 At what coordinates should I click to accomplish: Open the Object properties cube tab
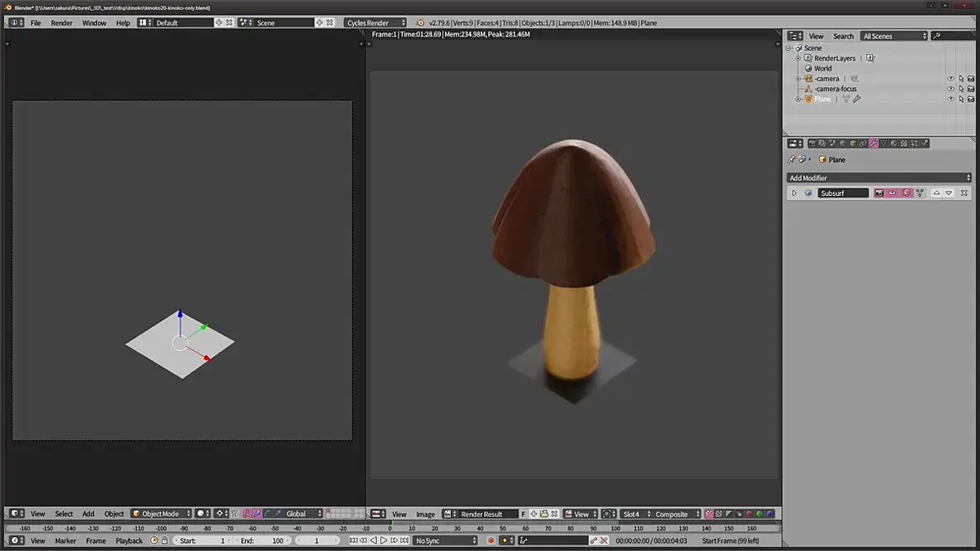853,144
